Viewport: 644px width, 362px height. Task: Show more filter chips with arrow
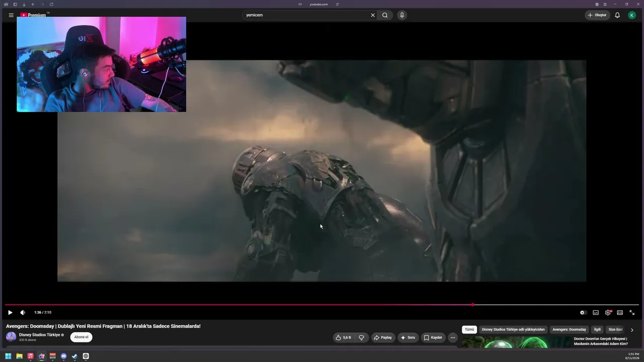pos(632,330)
